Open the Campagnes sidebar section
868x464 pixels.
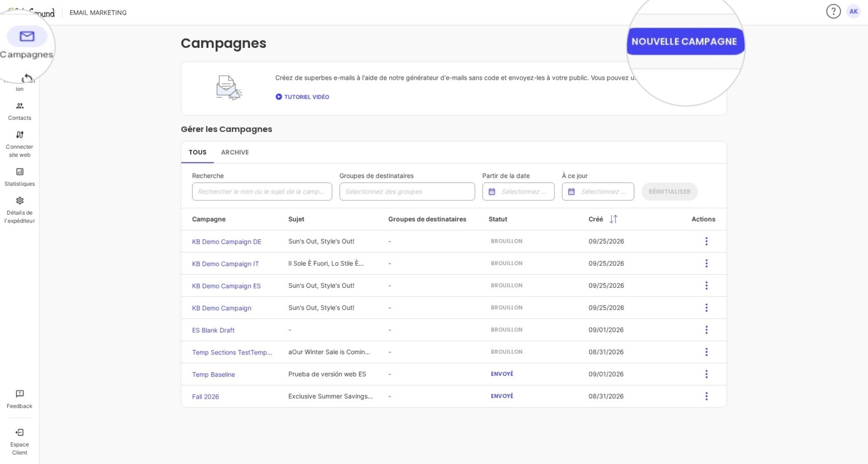27,43
